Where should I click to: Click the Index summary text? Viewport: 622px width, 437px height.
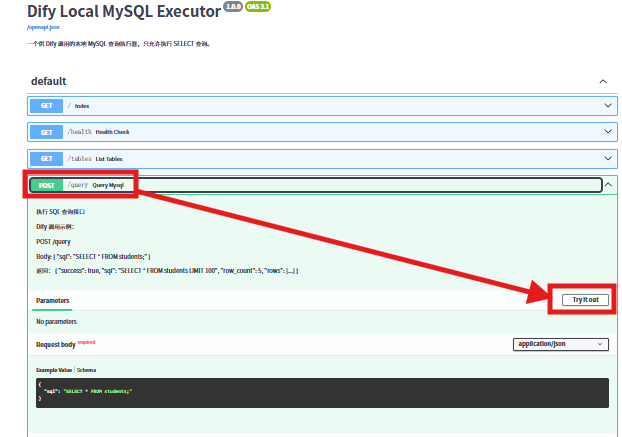point(82,106)
